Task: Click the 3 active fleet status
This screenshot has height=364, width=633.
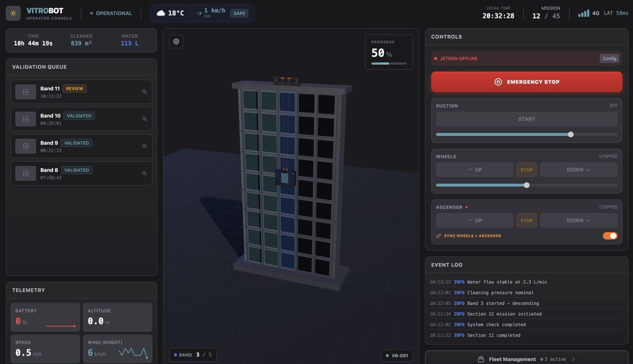Action: (553, 359)
